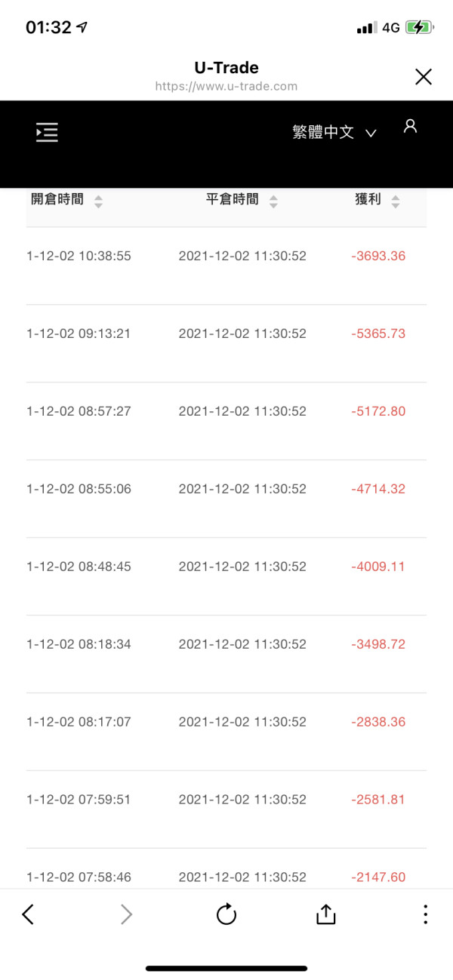The image size is (453, 980).
Task: Open the three-dot more options menu
Action: pos(425,914)
